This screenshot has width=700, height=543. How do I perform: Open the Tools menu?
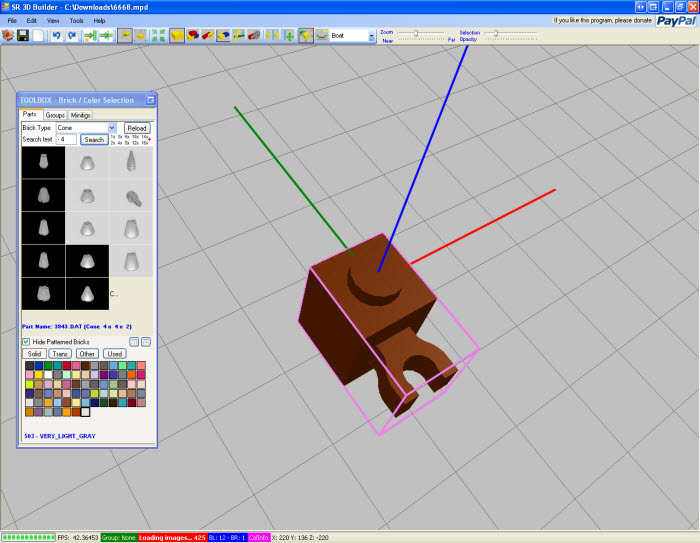pos(76,20)
